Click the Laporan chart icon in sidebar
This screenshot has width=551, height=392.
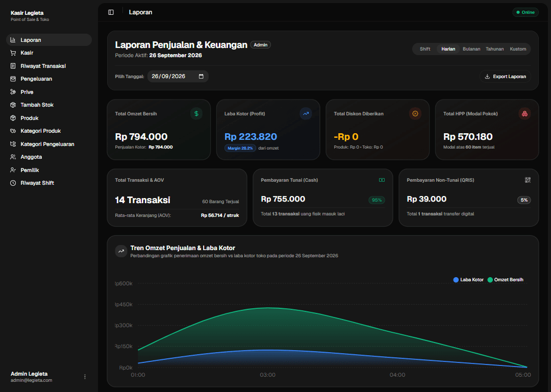pos(13,40)
